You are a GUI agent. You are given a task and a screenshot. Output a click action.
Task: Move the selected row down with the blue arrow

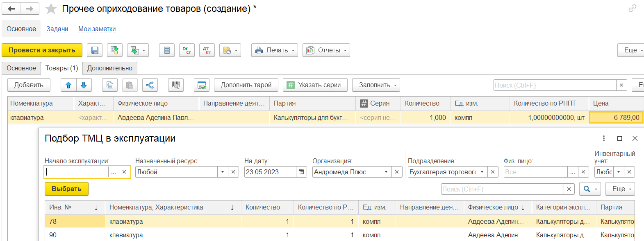pos(84,85)
